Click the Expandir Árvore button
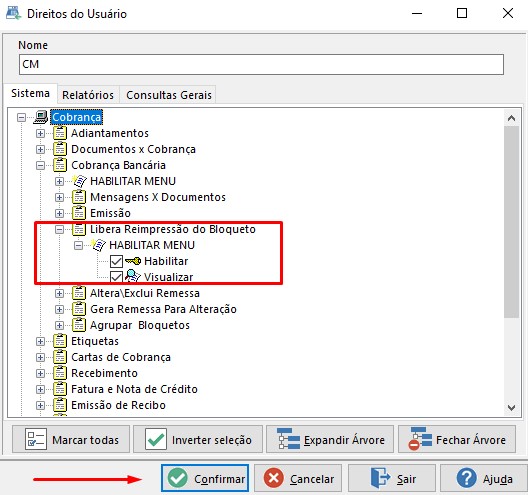 330,439
